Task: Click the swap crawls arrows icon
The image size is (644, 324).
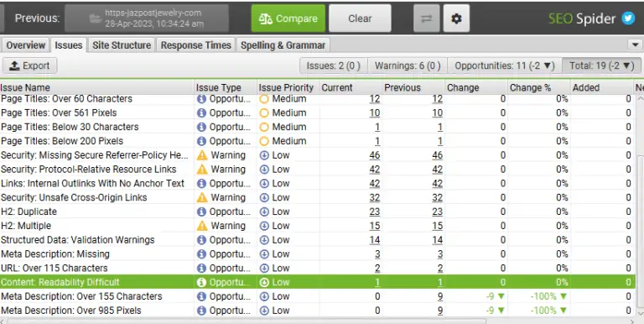Action: click(x=426, y=18)
